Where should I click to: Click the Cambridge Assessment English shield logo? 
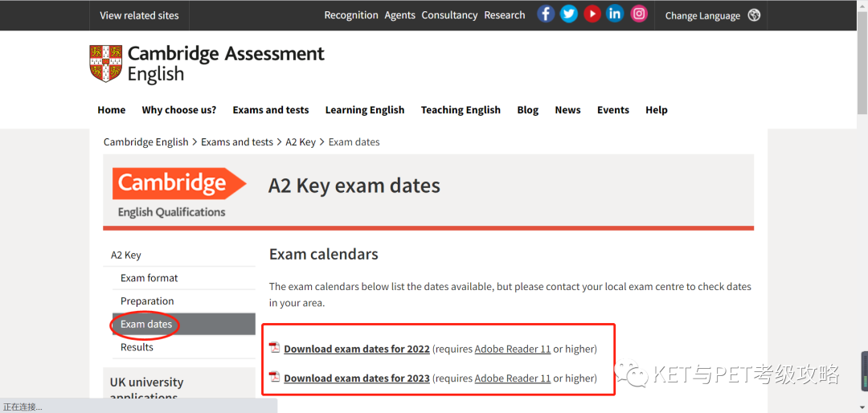(x=106, y=63)
